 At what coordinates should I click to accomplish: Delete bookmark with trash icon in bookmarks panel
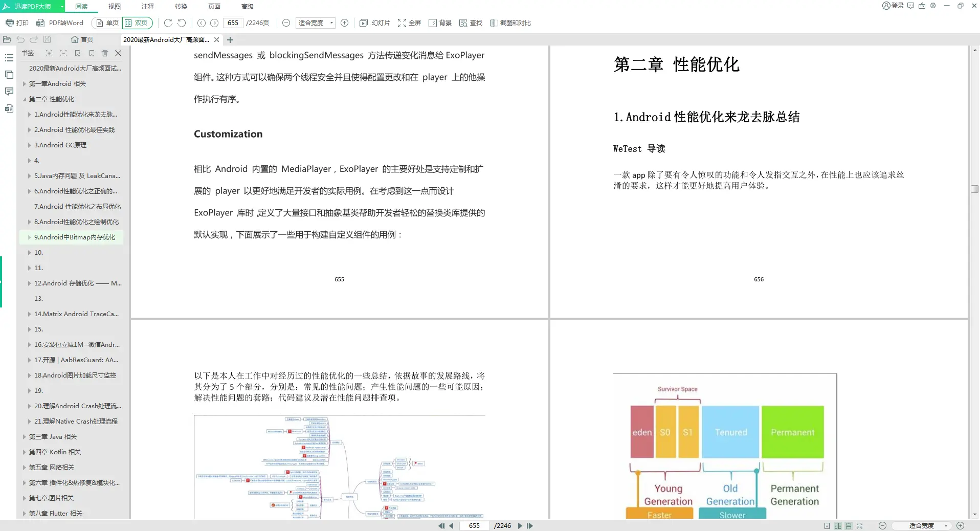[x=105, y=53]
